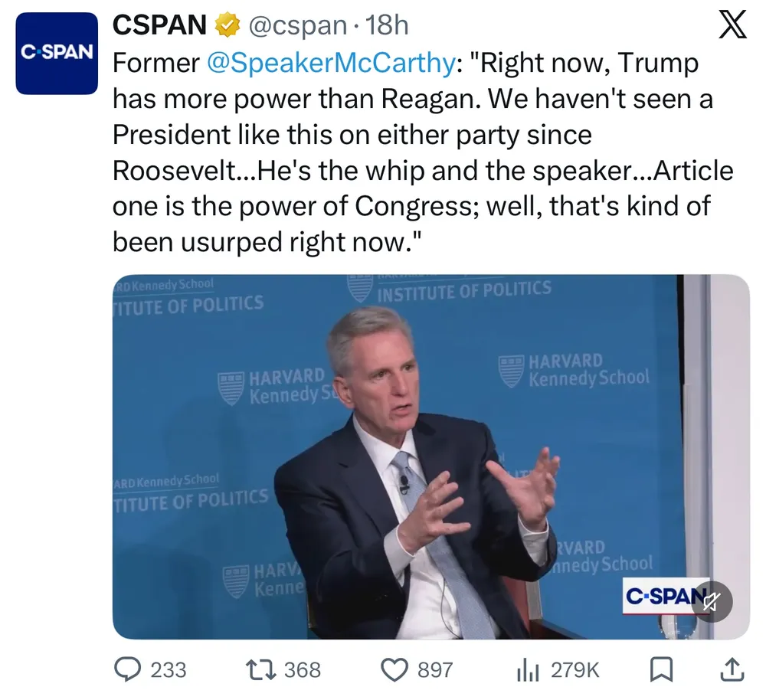This screenshot has width=766, height=700.
Task: Repost this tweet using the arrows icon
Action: [260, 670]
